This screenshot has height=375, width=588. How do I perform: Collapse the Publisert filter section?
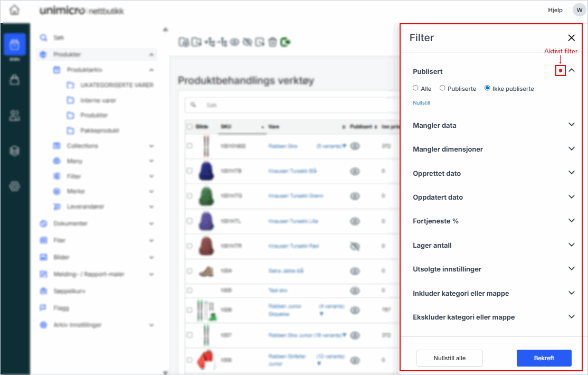coord(571,71)
